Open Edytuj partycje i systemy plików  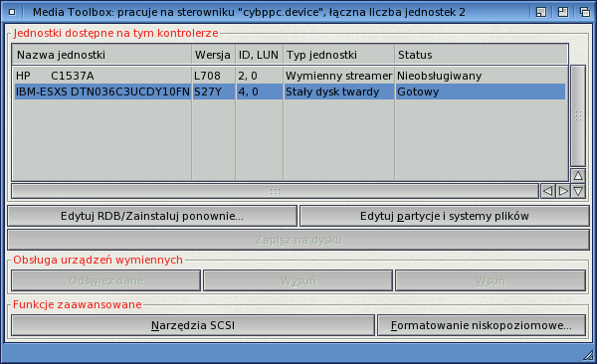(x=445, y=216)
